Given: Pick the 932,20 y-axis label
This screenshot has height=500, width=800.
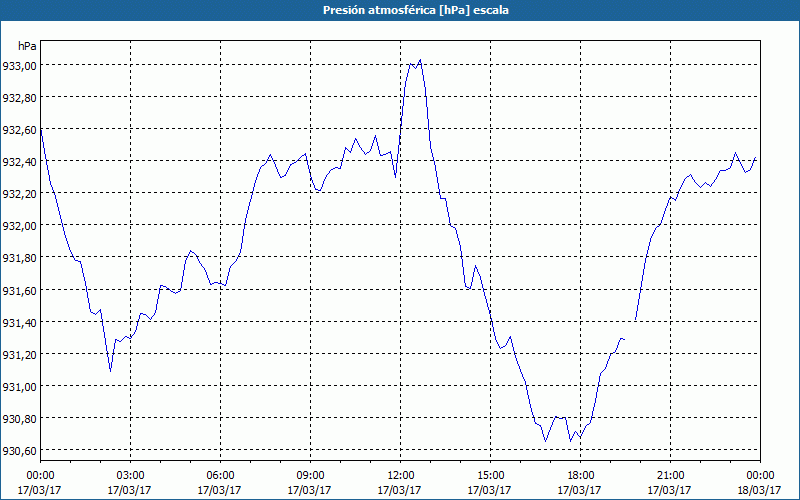Looking at the screenshot, I should pos(19,193).
